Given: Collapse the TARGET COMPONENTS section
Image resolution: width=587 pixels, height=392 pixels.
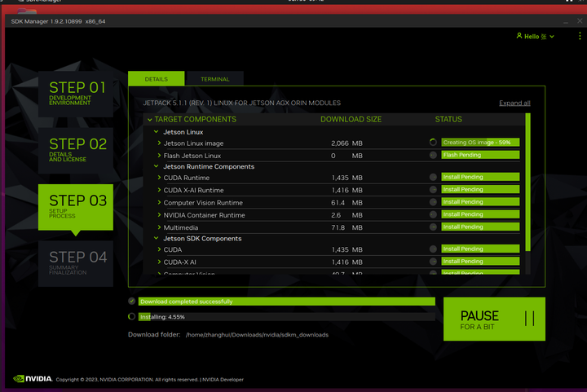Looking at the screenshot, I should pyautogui.click(x=150, y=120).
